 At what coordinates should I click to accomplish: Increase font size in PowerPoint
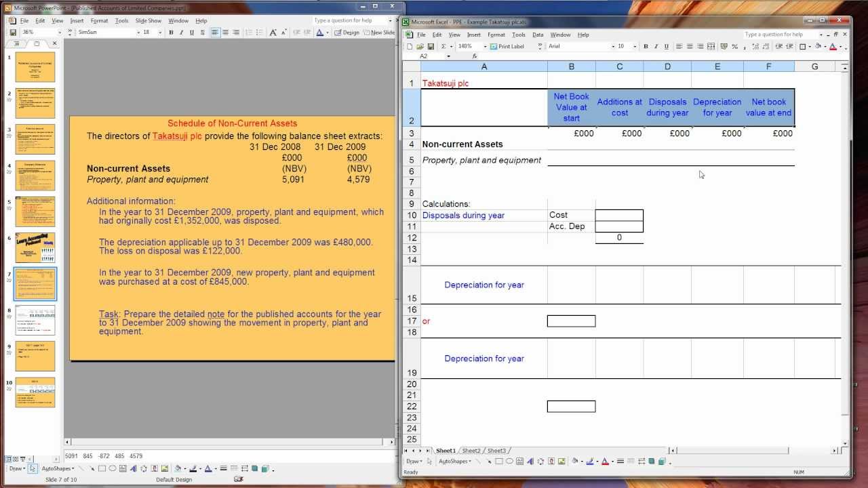tap(273, 32)
